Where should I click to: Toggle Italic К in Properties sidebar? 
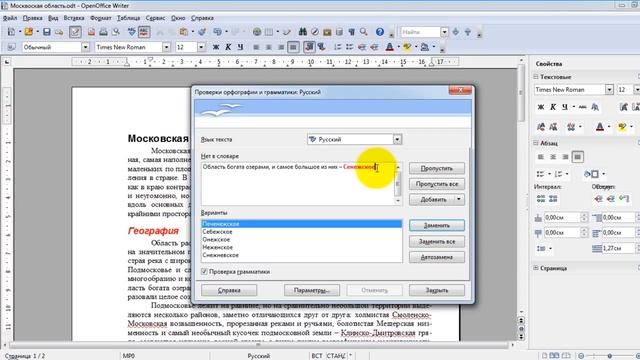[553, 107]
